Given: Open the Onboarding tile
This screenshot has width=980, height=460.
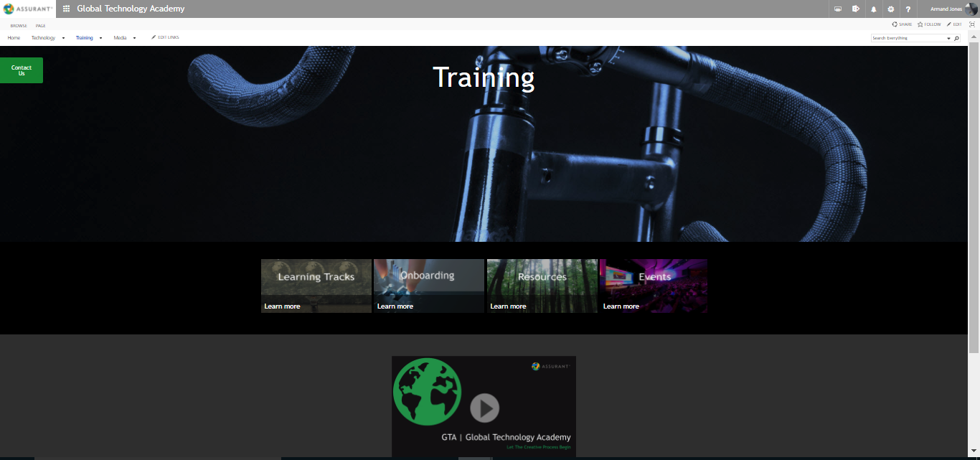Looking at the screenshot, I should pos(429,286).
